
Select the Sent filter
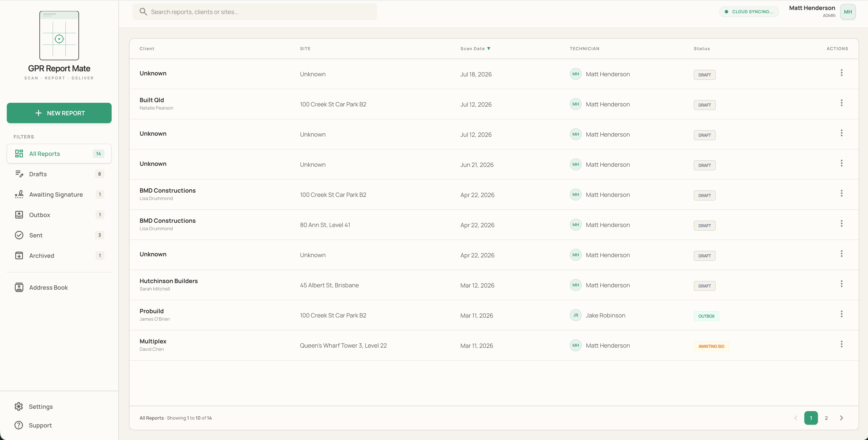(59, 235)
